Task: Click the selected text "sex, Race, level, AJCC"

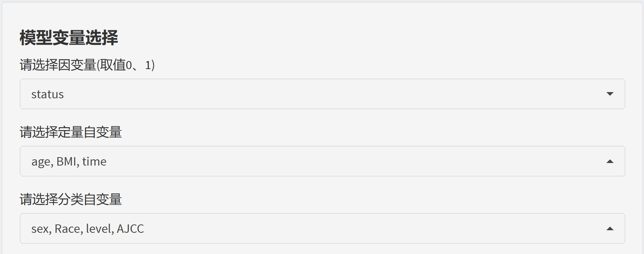Action: (88, 229)
